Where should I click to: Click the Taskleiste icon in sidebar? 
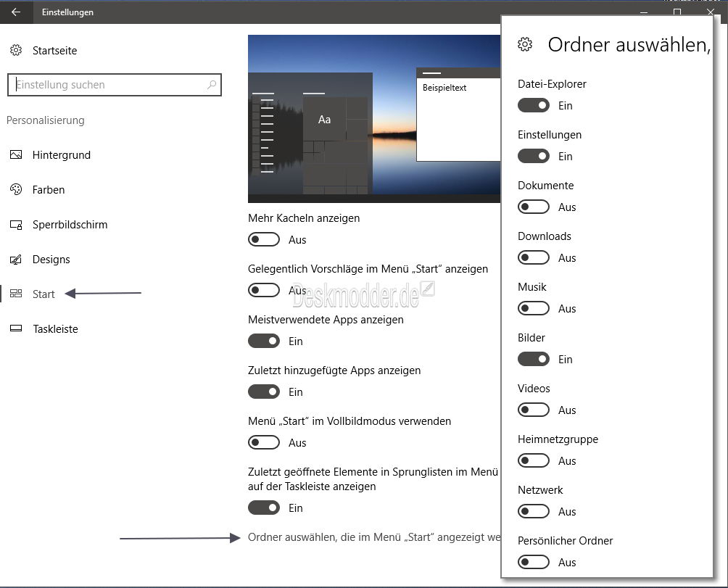(x=16, y=328)
